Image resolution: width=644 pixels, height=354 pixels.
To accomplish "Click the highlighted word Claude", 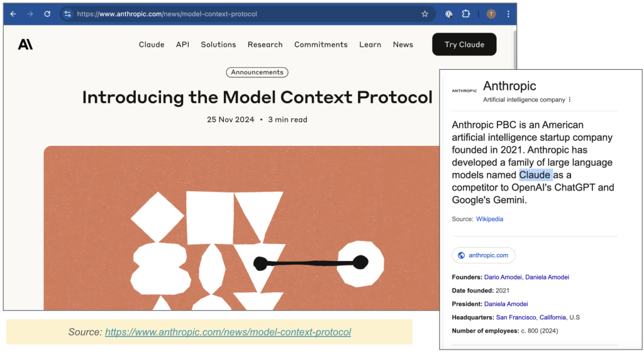I will tap(536, 175).
